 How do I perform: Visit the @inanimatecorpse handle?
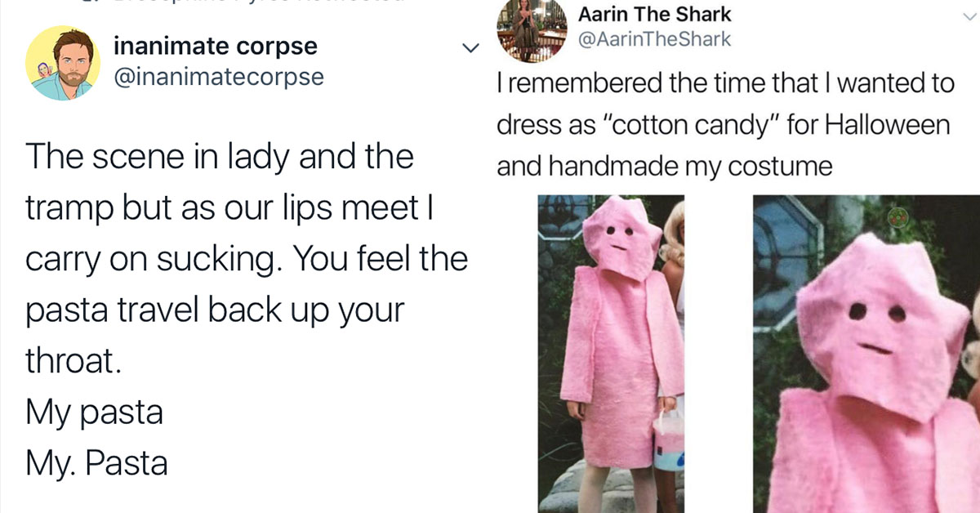click(217, 77)
